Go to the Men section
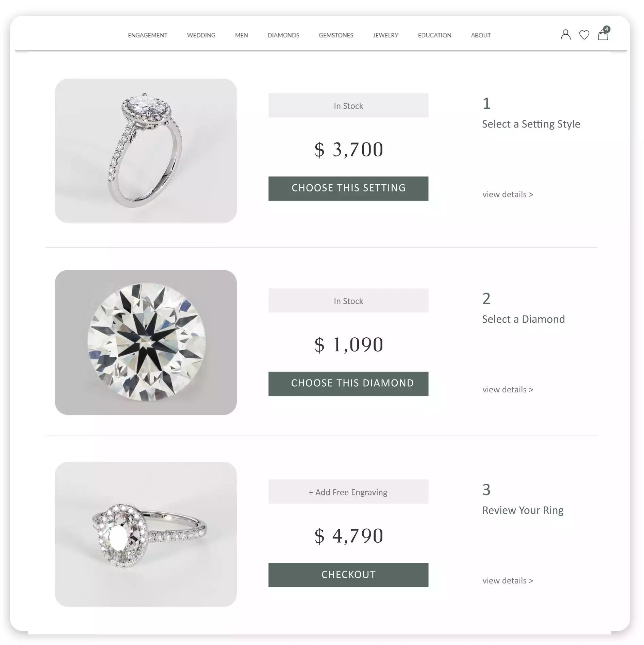The height and width of the screenshot is (645, 644). click(x=241, y=35)
